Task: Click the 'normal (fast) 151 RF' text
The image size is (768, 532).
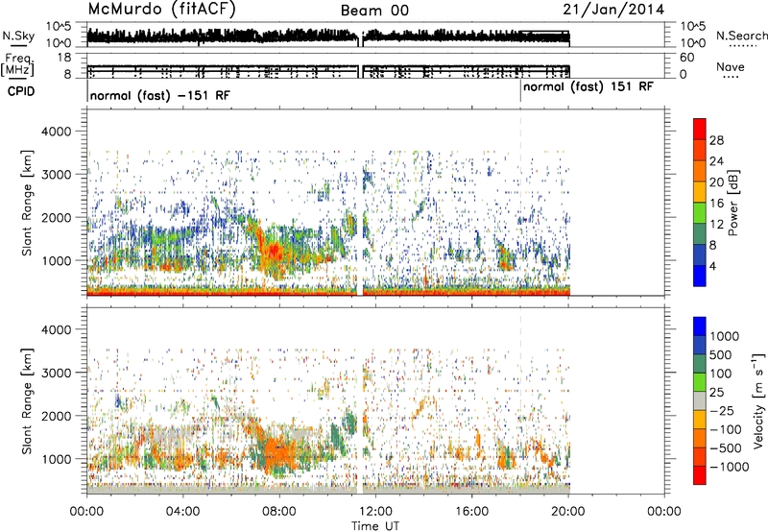Action: (588, 87)
